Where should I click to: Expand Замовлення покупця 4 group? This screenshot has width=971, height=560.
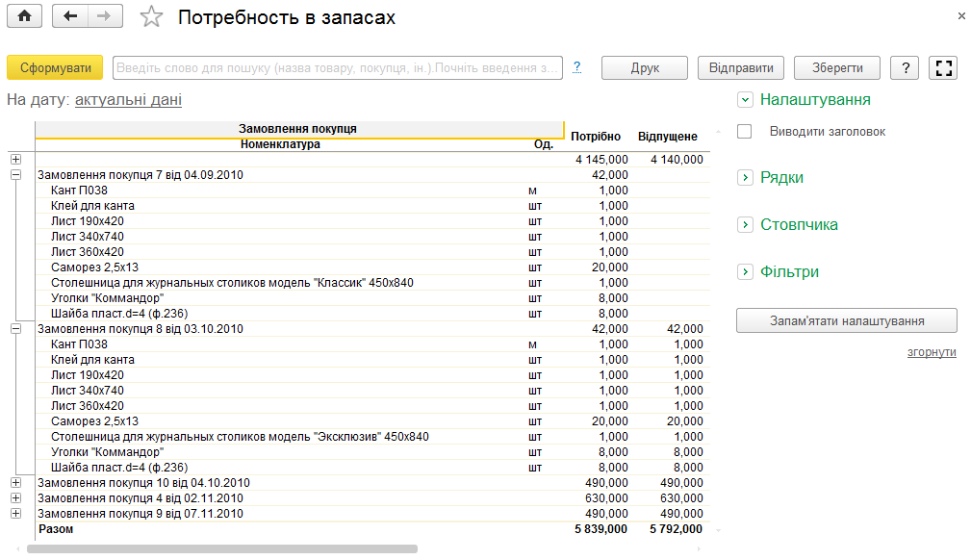tap(16, 498)
